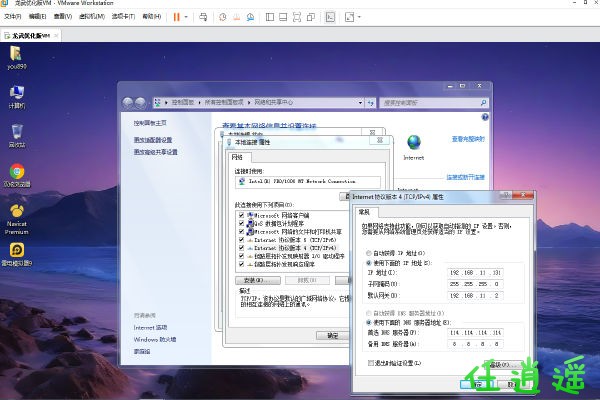
Task: Toggle the QoS 数据包计划程序 checkbox
Action: pos(241,224)
